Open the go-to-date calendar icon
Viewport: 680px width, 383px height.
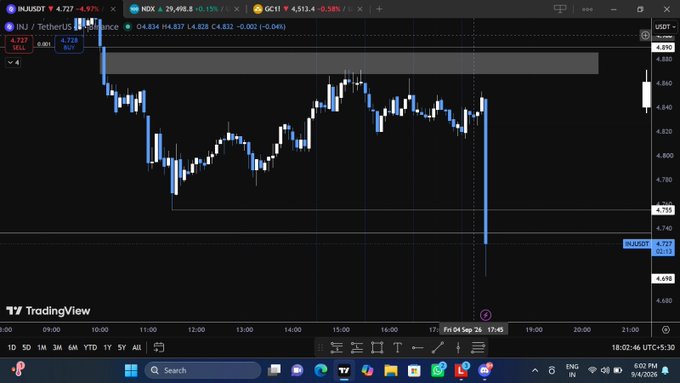159,347
